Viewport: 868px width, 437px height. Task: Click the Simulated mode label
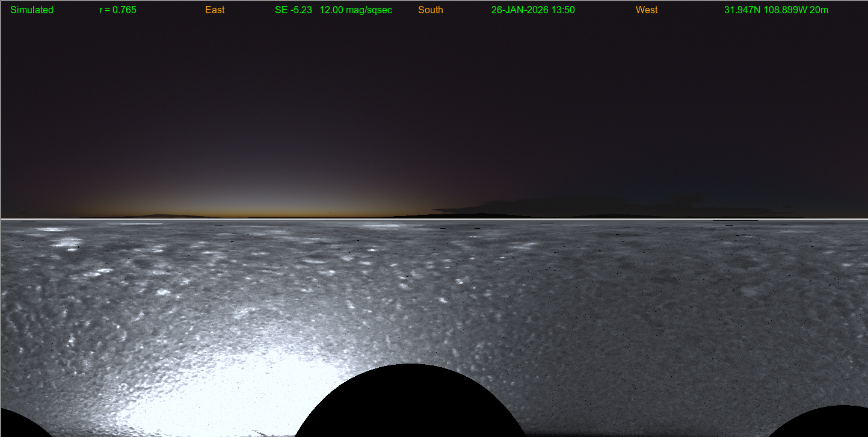[x=32, y=10]
